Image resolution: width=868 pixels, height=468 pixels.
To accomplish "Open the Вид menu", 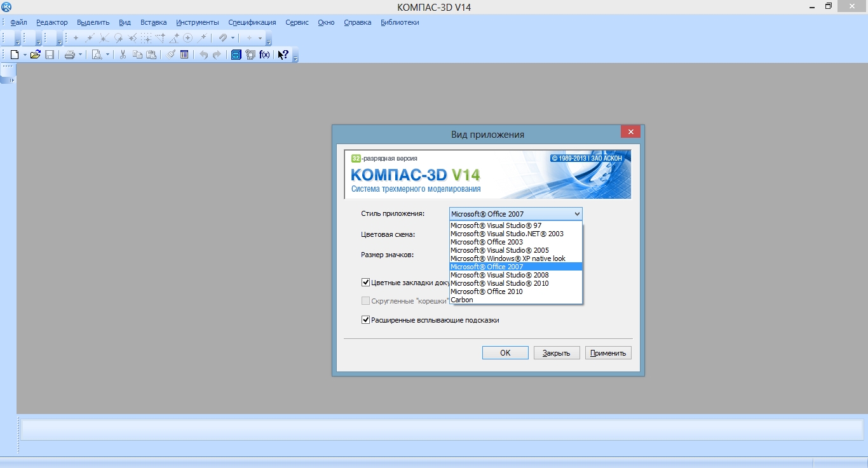I will (125, 22).
